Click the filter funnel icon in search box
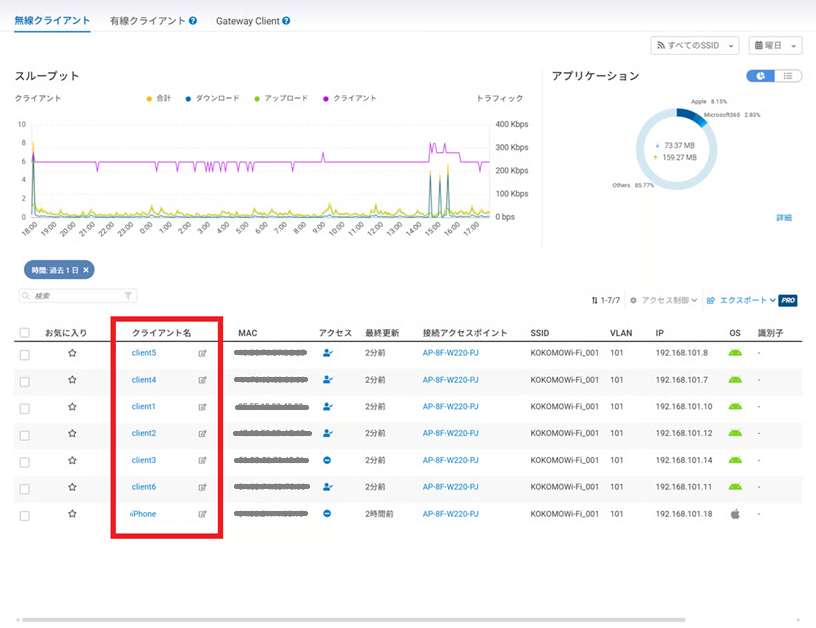This screenshot has width=816, height=628. (128, 296)
